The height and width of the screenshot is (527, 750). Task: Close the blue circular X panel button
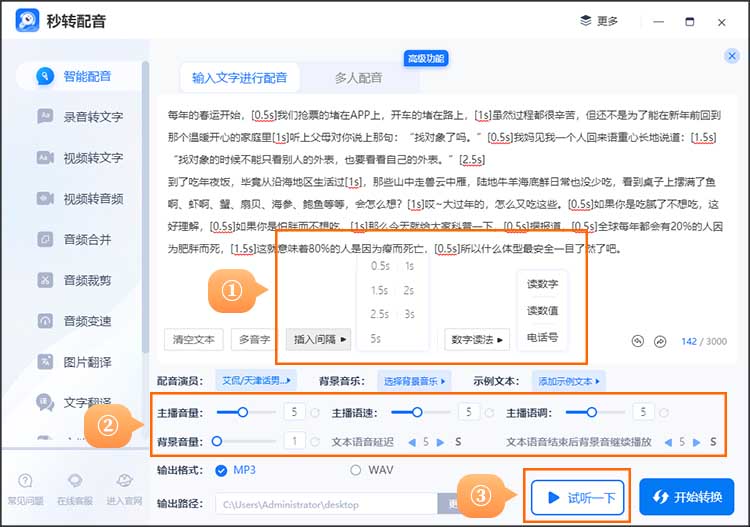[x=732, y=56]
